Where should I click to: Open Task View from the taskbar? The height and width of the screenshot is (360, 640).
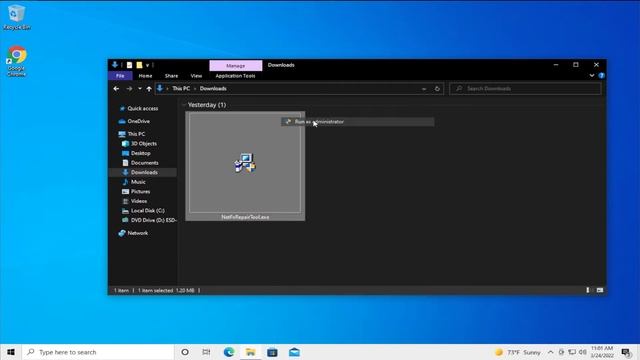[x=207, y=352]
